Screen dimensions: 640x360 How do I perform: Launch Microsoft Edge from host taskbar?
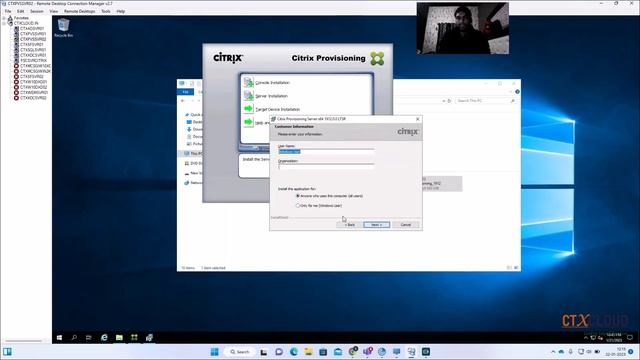(293, 352)
